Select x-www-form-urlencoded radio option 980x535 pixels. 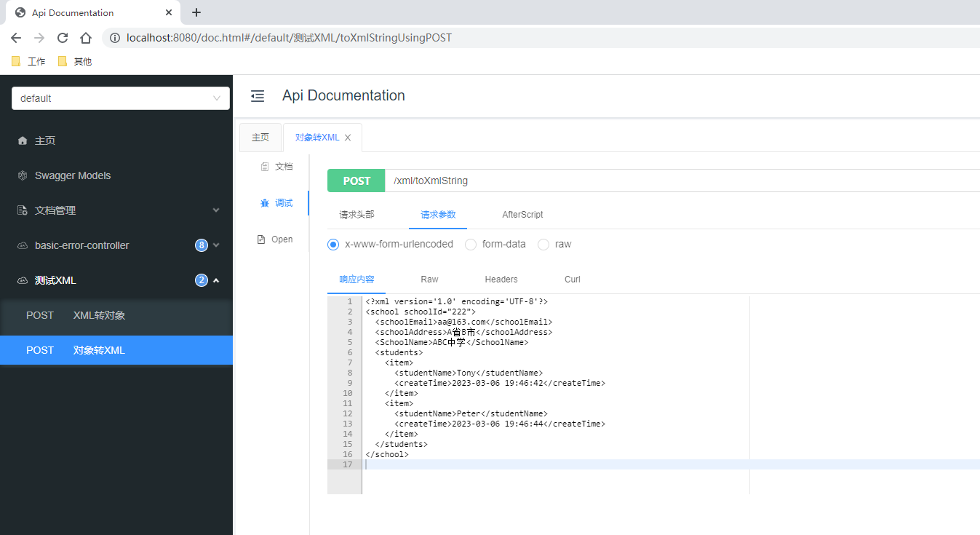(x=333, y=245)
